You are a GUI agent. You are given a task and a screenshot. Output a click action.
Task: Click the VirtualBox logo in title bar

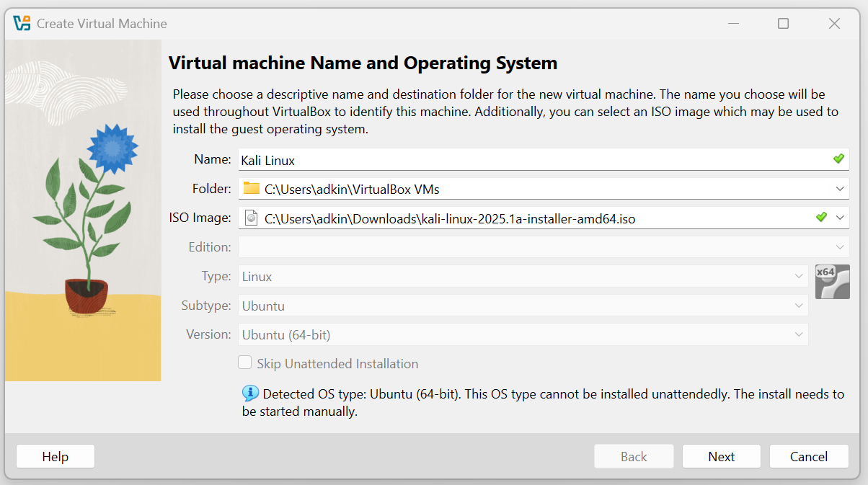[22, 23]
